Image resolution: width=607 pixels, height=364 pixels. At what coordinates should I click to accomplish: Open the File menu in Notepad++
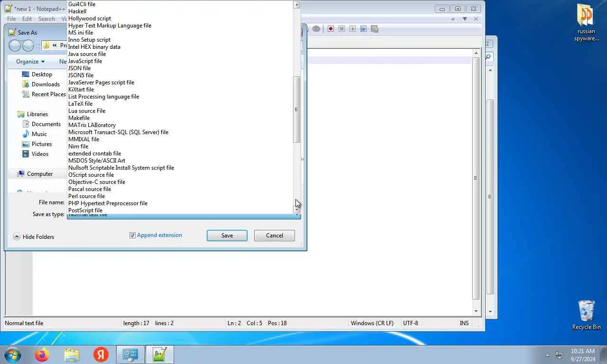(x=11, y=19)
